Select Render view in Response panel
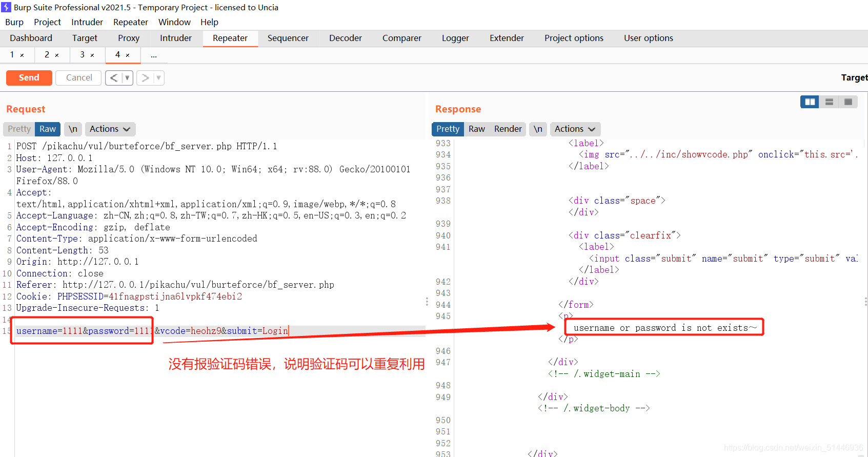Image resolution: width=868 pixels, height=457 pixels. click(508, 129)
